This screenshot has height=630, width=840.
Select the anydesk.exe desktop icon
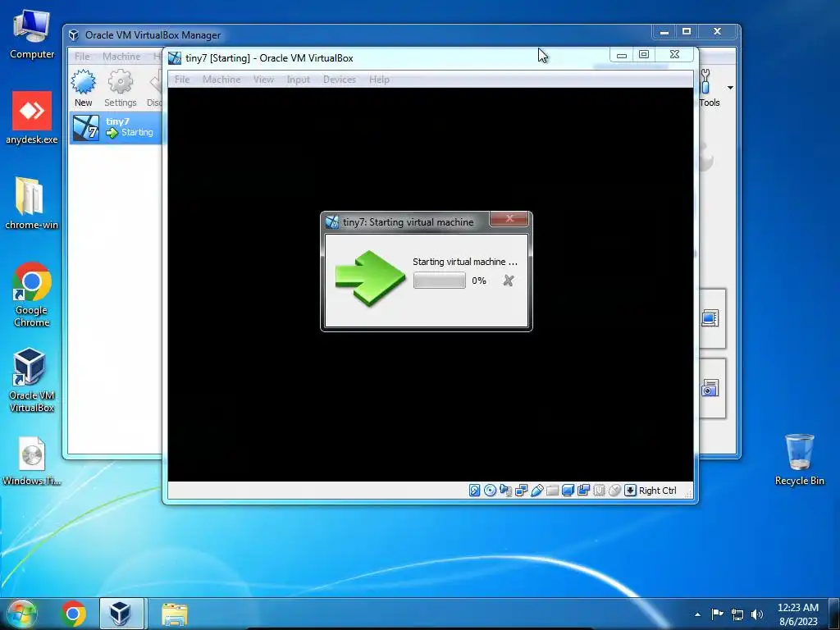click(x=32, y=118)
